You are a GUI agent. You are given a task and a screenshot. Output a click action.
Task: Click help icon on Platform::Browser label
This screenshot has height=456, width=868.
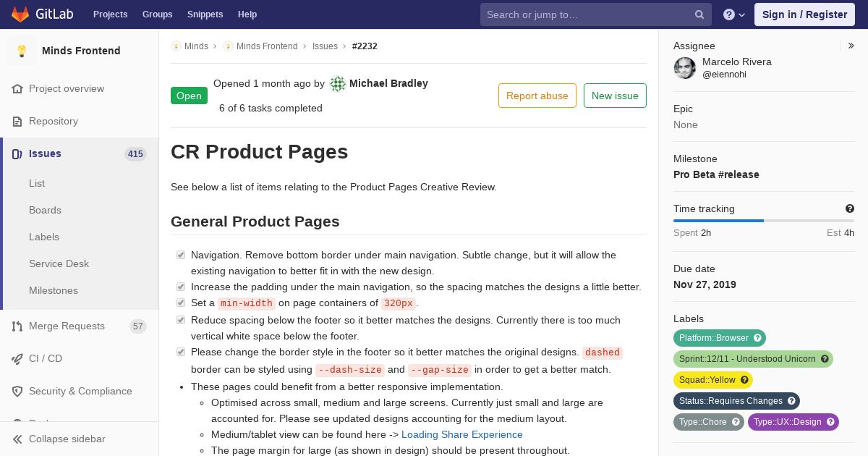(757, 338)
